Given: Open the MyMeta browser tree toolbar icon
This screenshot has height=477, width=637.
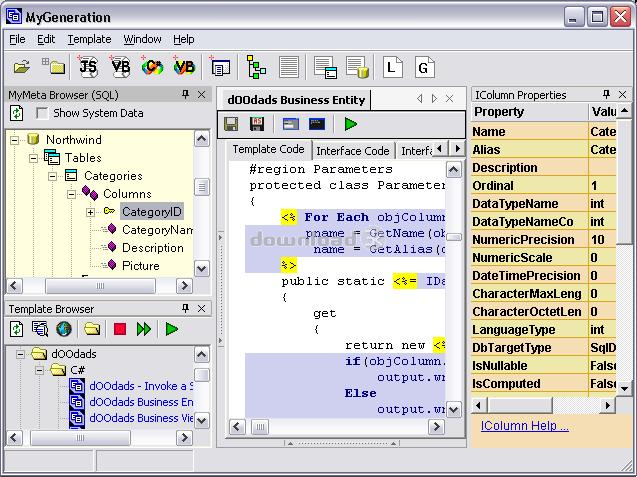Looking at the screenshot, I should [x=256, y=67].
